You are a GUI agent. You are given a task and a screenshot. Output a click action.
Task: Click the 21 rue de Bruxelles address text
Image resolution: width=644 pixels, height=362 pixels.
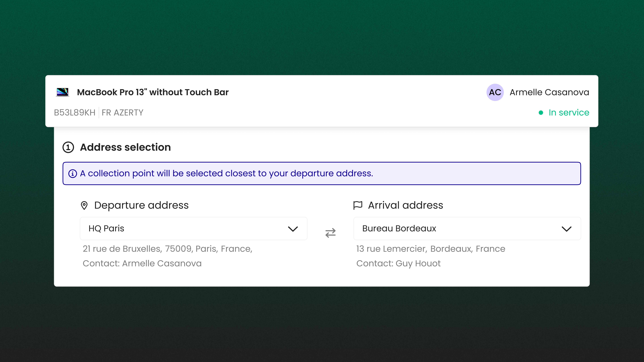click(167, 249)
